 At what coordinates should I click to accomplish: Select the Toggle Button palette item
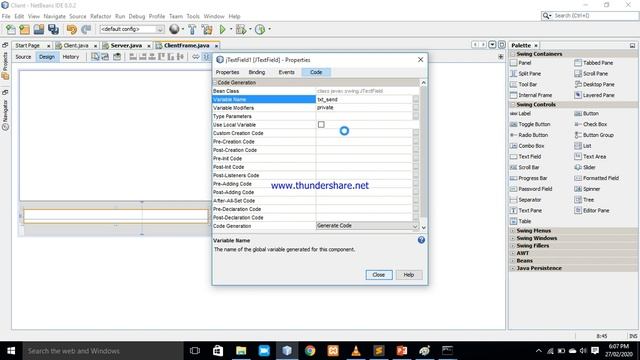(x=530, y=124)
